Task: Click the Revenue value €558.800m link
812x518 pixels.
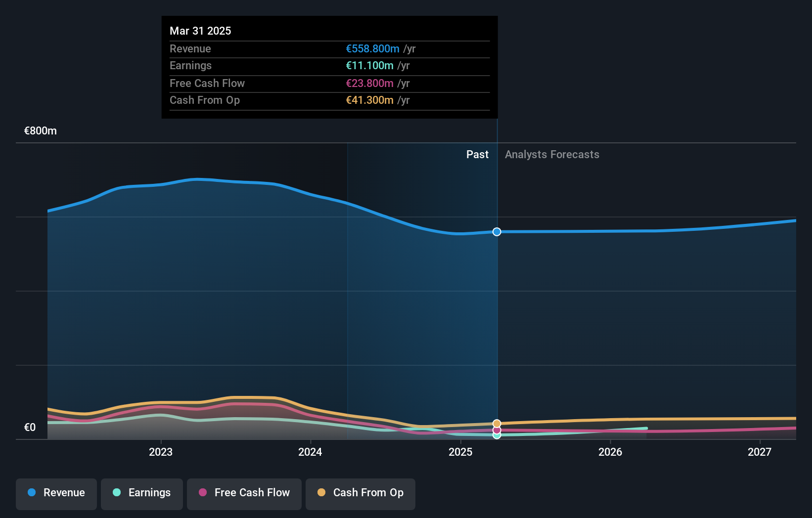Action: (x=372, y=49)
